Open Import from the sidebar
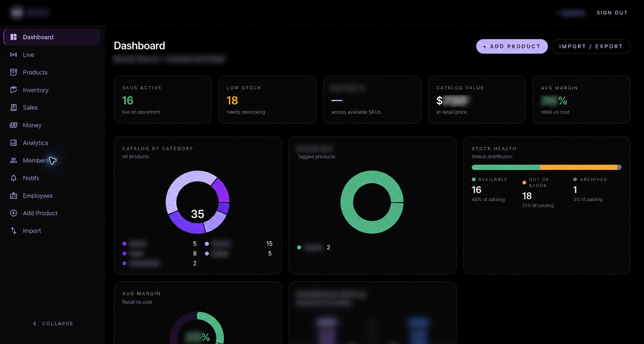The image size is (644, 344). (x=52, y=231)
